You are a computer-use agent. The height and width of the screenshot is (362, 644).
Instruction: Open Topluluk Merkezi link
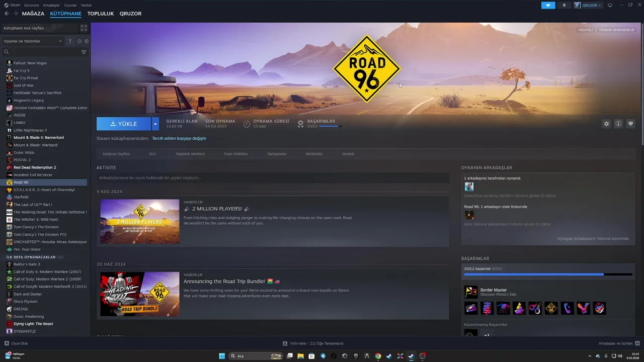click(190, 154)
